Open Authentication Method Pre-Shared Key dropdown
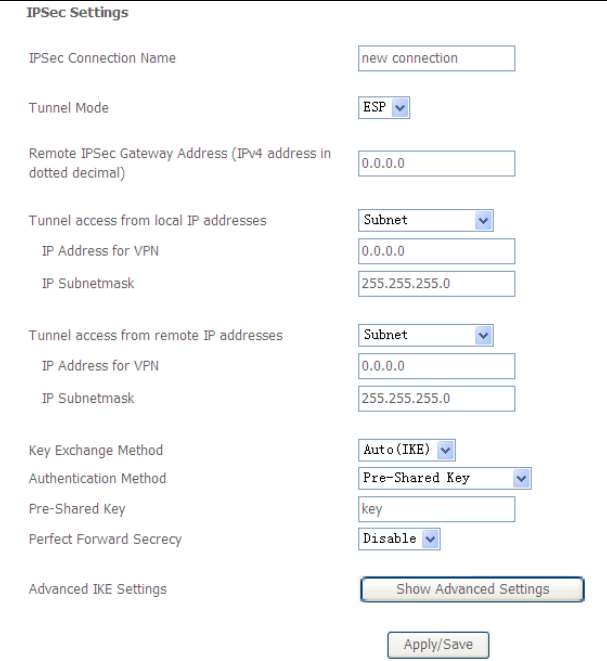 click(445, 478)
